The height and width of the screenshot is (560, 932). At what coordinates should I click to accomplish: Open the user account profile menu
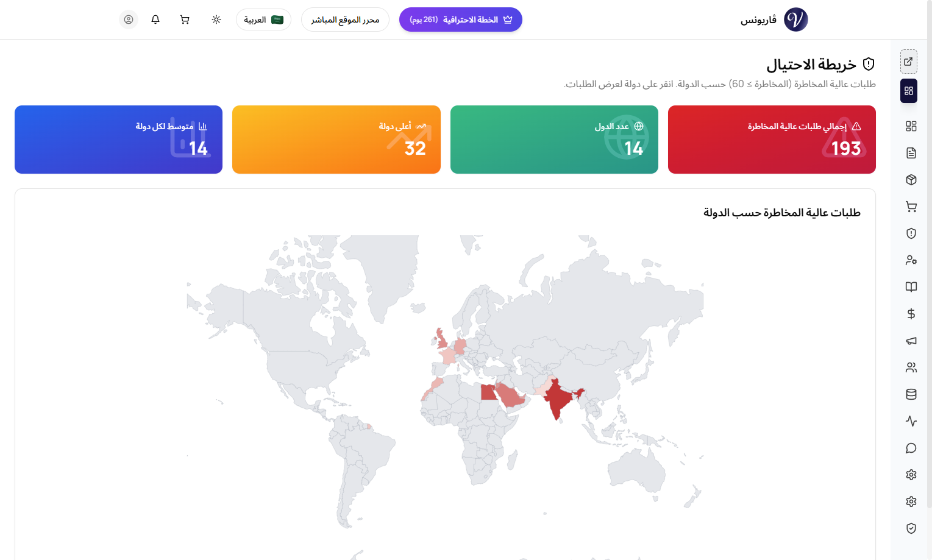click(129, 19)
